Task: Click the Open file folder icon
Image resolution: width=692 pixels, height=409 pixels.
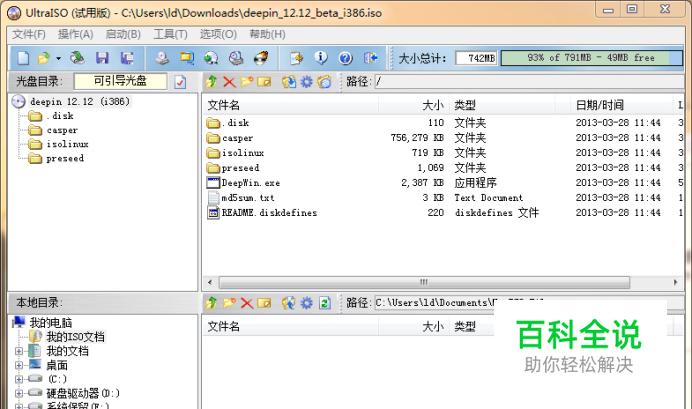Action: (44, 58)
